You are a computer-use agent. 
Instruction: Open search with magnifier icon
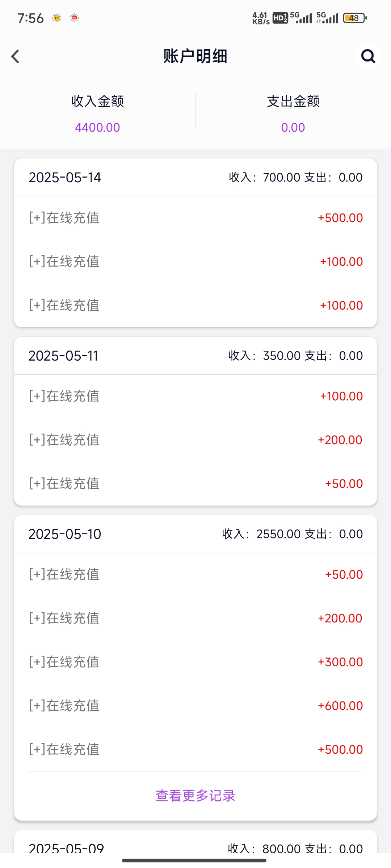pos(368,56)
